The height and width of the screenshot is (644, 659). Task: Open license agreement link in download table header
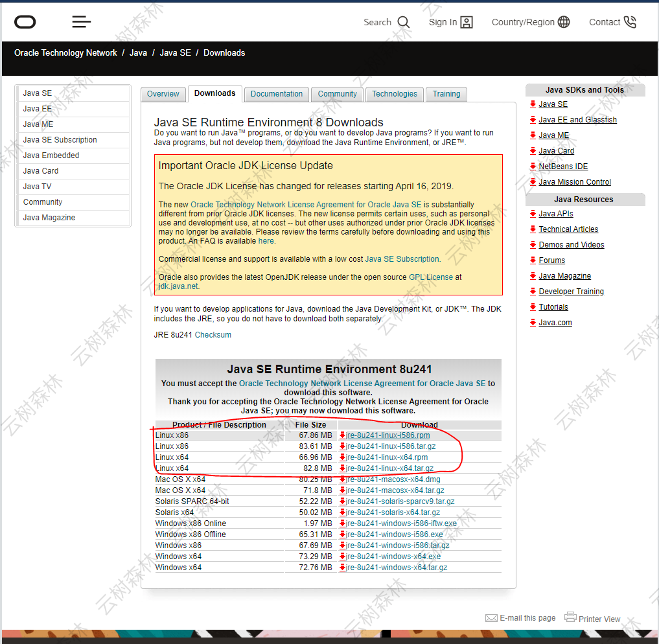click(362, 384)
